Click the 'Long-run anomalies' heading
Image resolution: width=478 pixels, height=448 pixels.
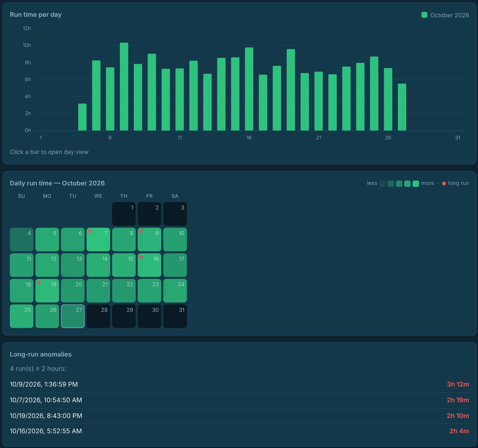41,354
